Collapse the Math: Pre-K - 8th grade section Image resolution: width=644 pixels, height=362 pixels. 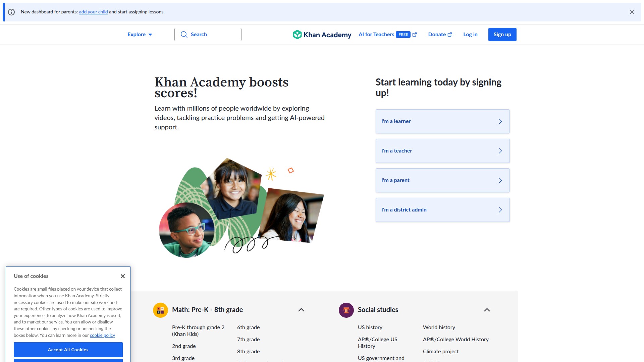301,310
